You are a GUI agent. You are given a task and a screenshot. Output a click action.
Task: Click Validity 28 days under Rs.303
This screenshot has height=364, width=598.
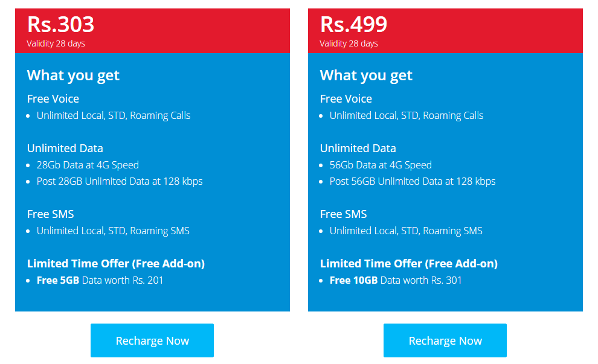click(x=56, y=43)
